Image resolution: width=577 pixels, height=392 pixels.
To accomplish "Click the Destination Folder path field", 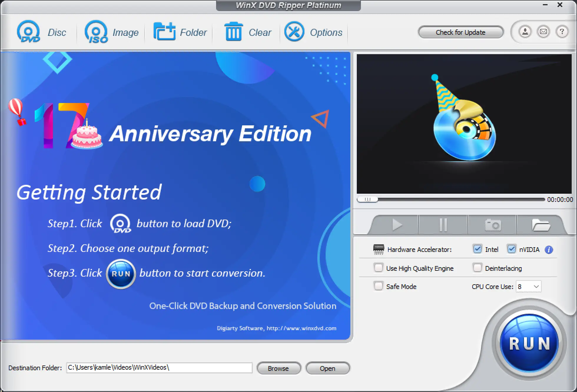I will 159,368.
